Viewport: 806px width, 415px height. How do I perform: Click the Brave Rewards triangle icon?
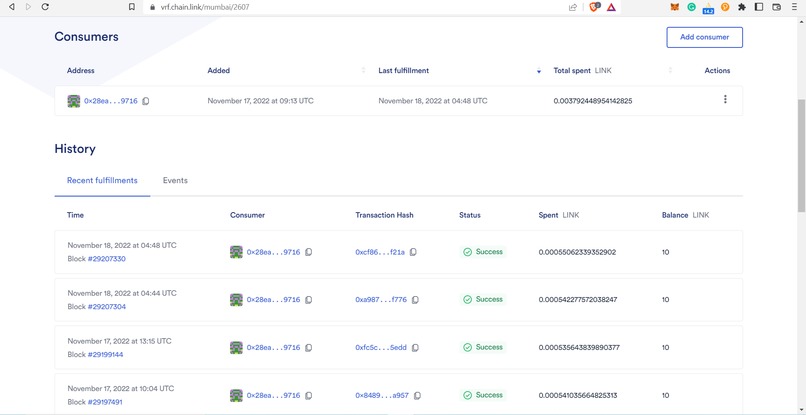coord(611,7)
